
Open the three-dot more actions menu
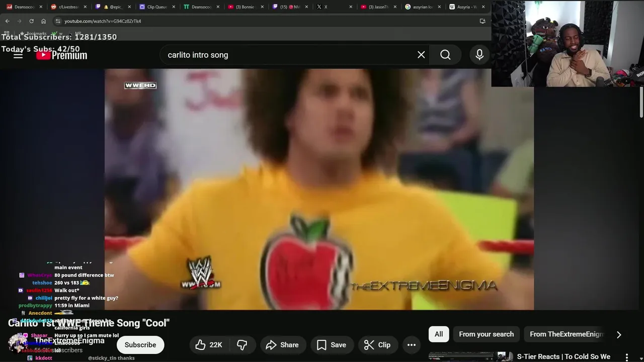[x=412, y=345]
